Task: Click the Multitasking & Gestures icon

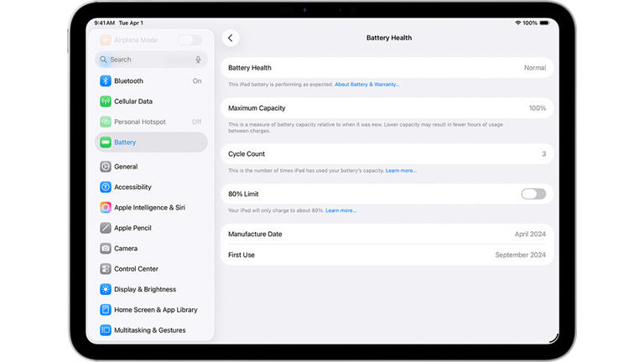Action: click(x=106, y=330)
